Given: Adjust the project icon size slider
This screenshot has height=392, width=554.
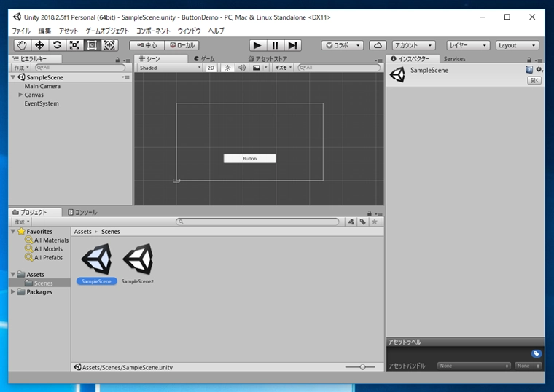Looking at the screenshot, I should pos(362,367).
